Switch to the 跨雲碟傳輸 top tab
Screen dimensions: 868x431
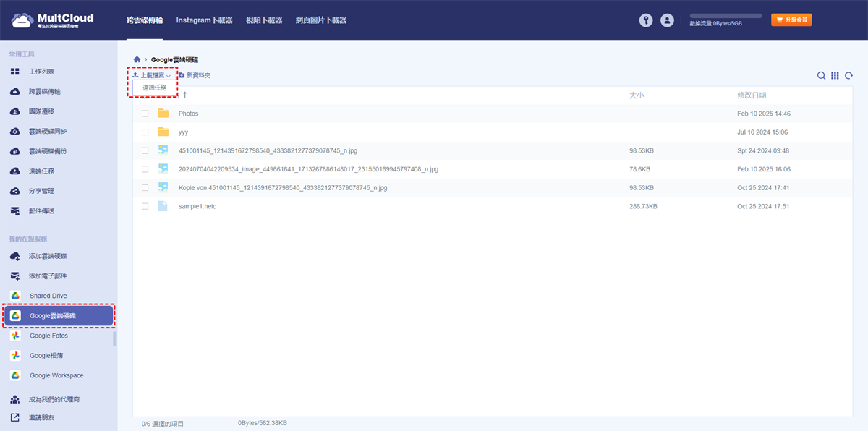pos(145,20)
